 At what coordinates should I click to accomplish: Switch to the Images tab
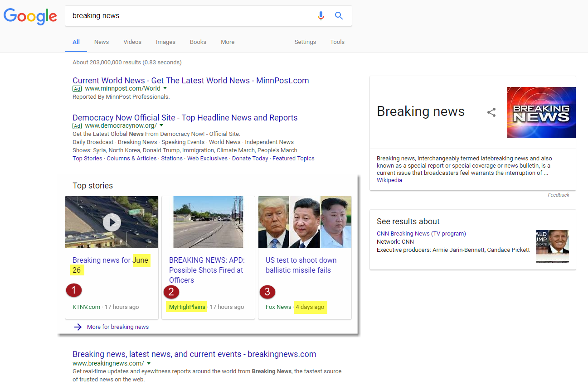click(165, 42)
